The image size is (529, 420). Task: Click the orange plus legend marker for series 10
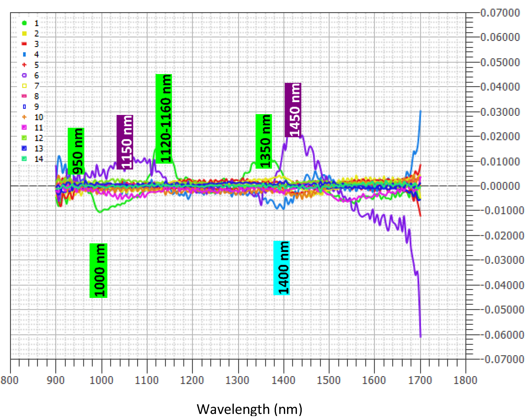pos(24,117)
